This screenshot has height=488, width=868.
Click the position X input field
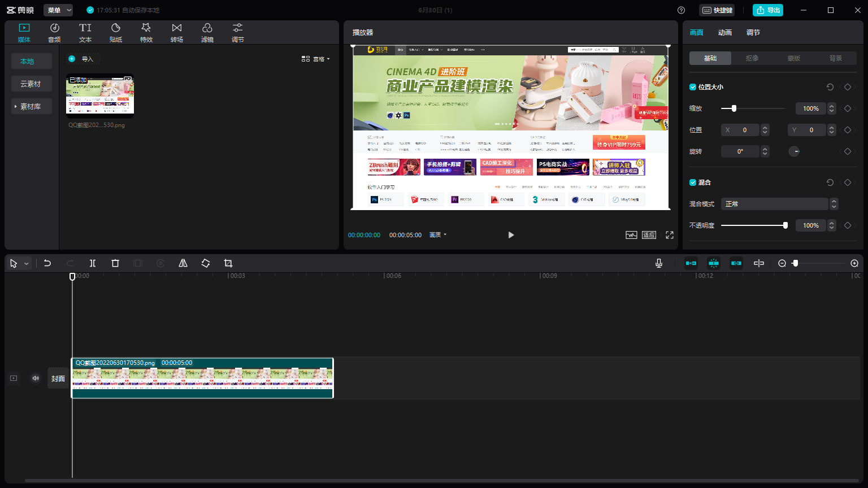pos(740,130)
